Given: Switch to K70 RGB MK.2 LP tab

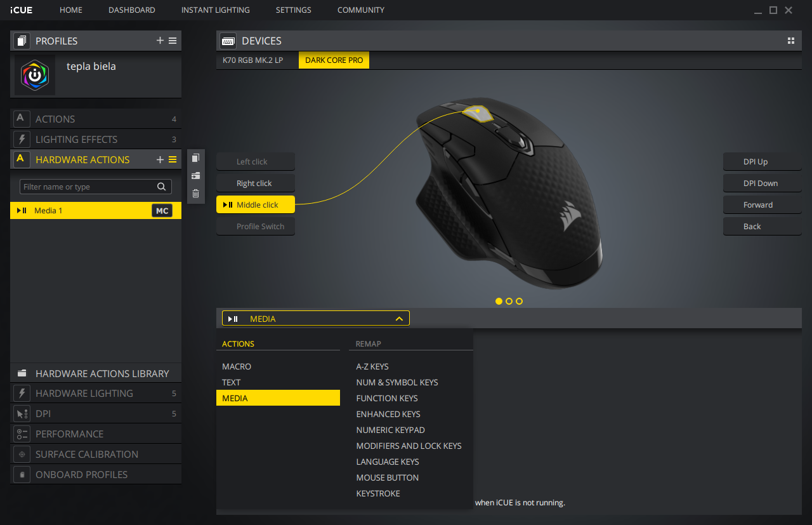Looking at the screenshot, I should pos(252,60).
